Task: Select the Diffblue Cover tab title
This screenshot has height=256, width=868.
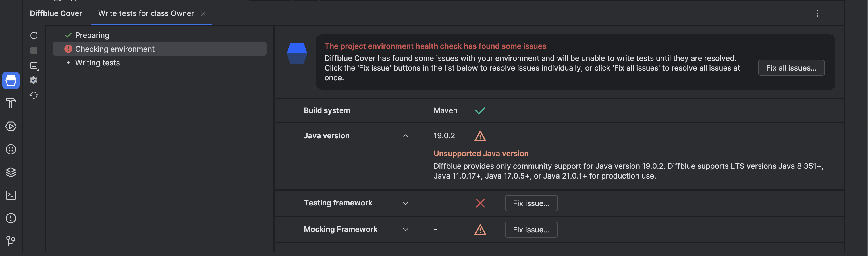Action: [x=56, y=13]
